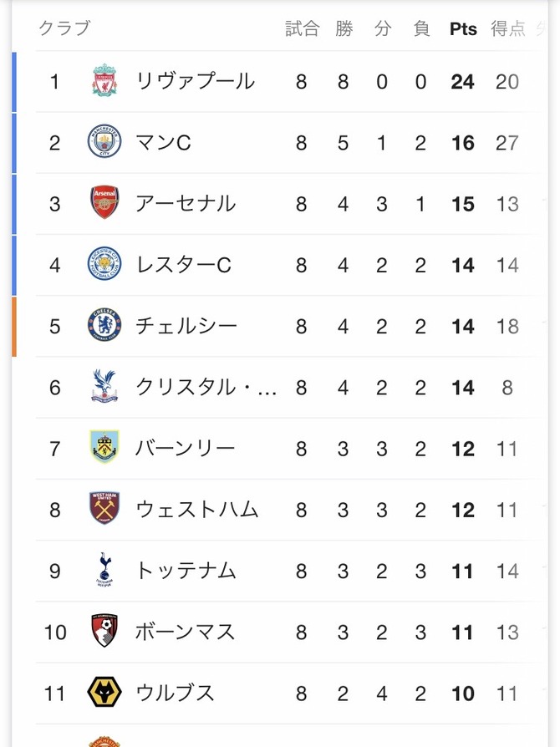Select the チェルシー team name
The height and width of the screenshot is (747, 560).
click(x=186, y=326)
